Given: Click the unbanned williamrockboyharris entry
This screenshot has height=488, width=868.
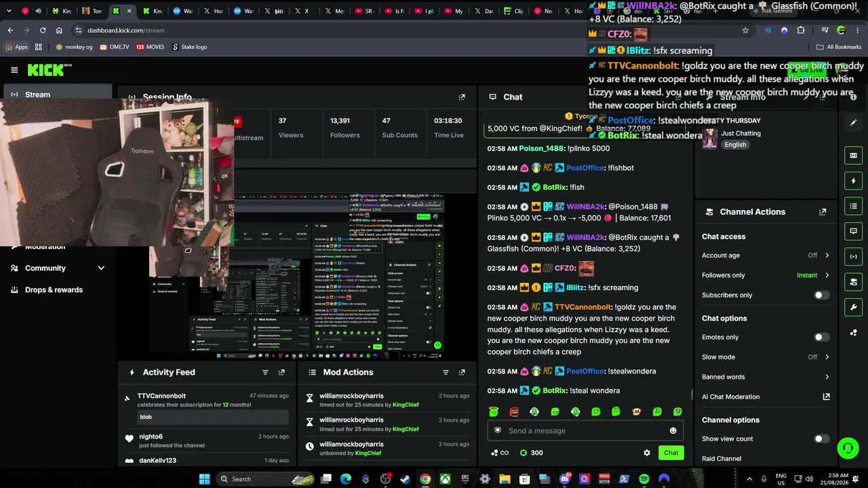Looking at the screenshot, I should coord(388,449).
